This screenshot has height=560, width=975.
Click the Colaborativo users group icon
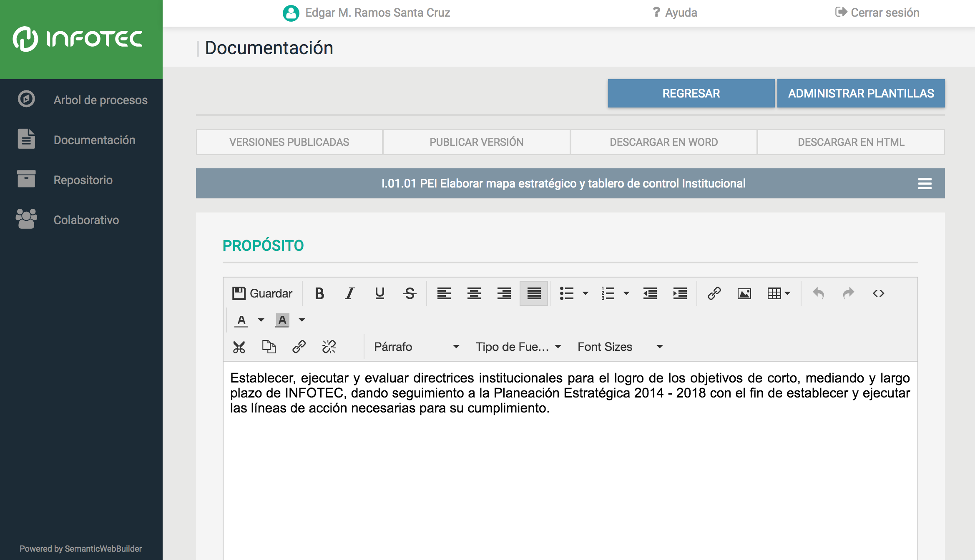26,219
